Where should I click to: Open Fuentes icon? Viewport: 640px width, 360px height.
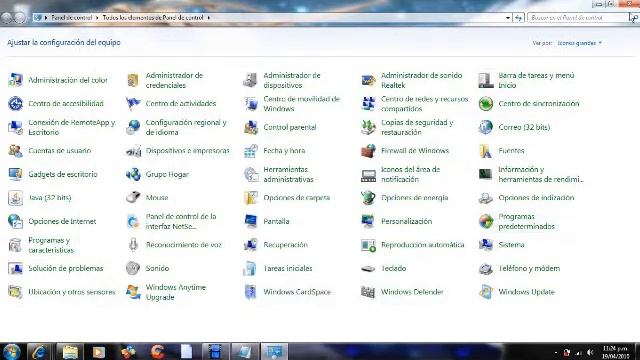(486, 151)
